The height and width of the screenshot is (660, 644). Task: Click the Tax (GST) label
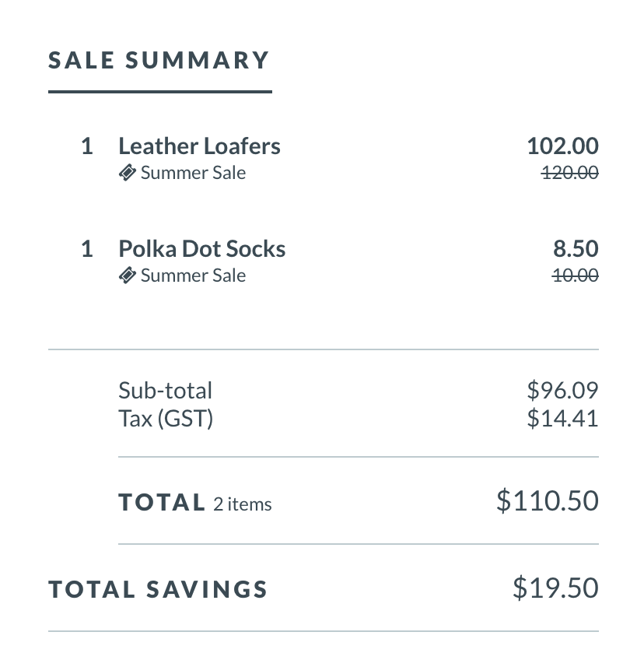166,419
